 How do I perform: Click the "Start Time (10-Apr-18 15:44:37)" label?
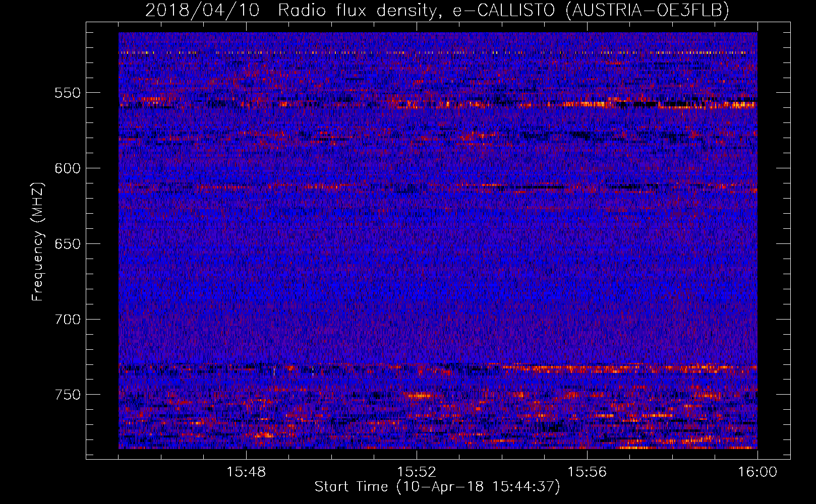click(x=437, y=487)
